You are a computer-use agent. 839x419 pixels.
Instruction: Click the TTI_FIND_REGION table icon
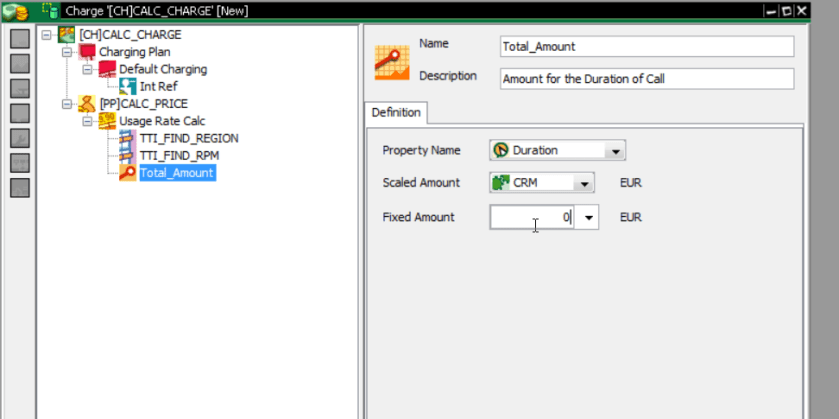(127, 138)
